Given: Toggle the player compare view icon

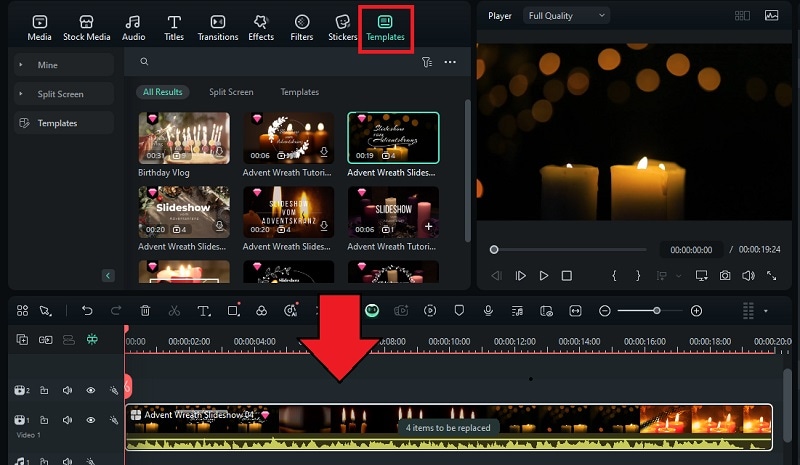Looking at the screenshot, I should [x=742, y=16].
